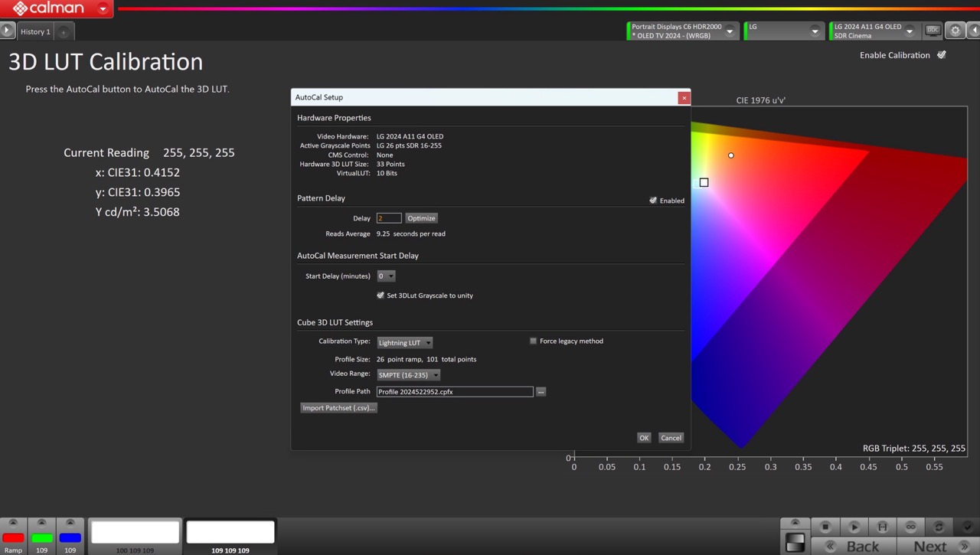The width and height of the screenshot is (980, 555).
Task: Expand the arrow above the green swatch
Action: [42, 524]
